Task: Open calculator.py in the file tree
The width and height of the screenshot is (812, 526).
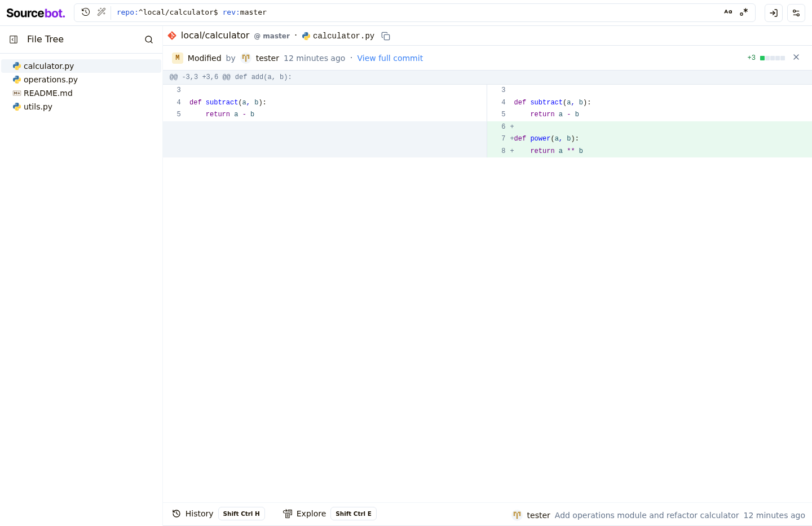Action: (81, 66)
